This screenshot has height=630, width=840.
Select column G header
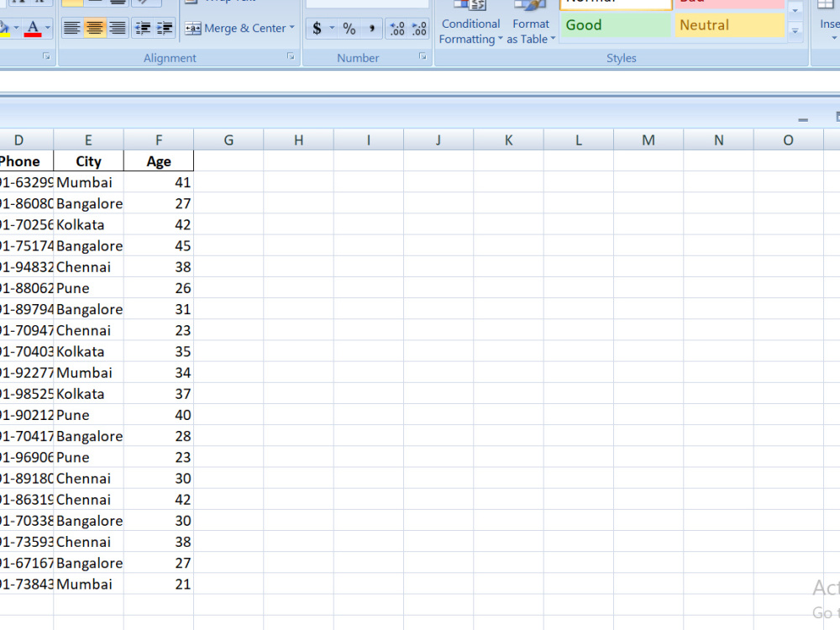pyautogui.click(x=228, y=139)
